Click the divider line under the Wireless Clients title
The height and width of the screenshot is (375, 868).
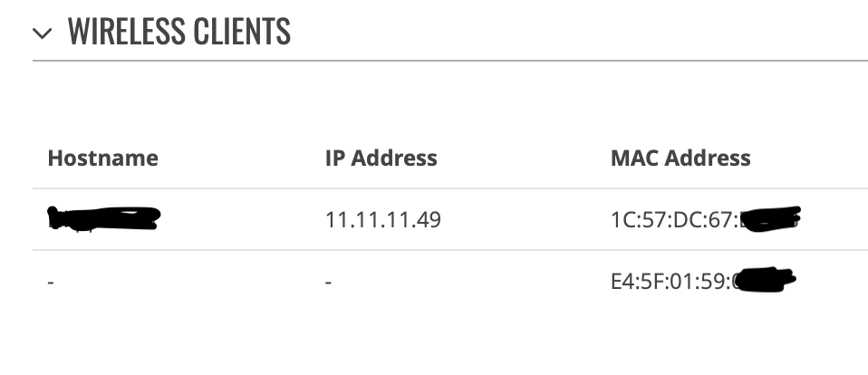[x=450, y=61]
